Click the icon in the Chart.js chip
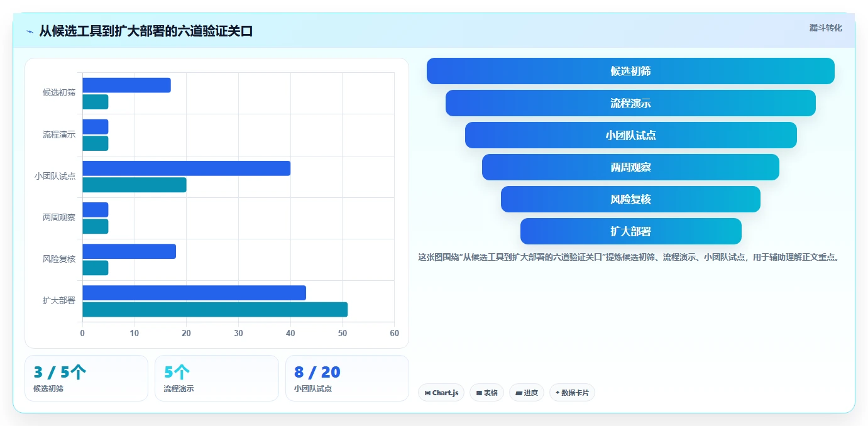Screen dimensions: 868x426 click(x=427, y=393)
